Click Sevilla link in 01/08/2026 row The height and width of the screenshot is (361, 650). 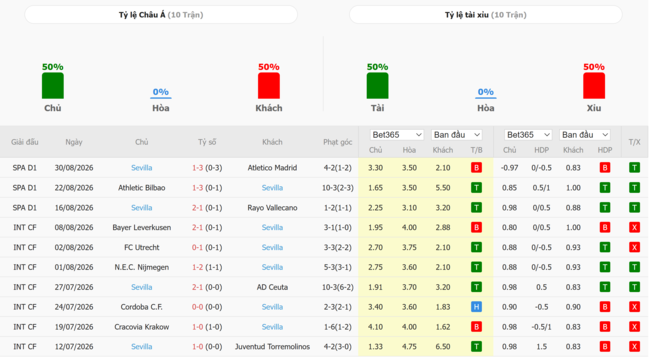[272, 267]
